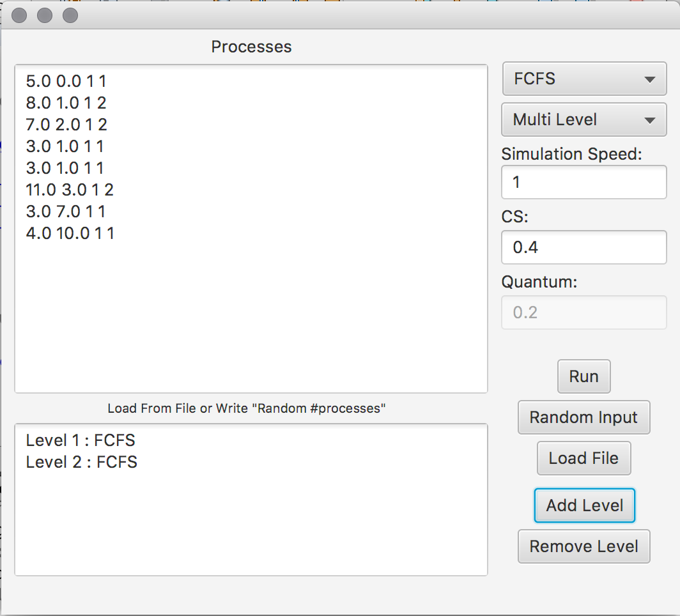Click the disabled Quantum field
This screenshot has height=616, width=680.
[583, 312]
